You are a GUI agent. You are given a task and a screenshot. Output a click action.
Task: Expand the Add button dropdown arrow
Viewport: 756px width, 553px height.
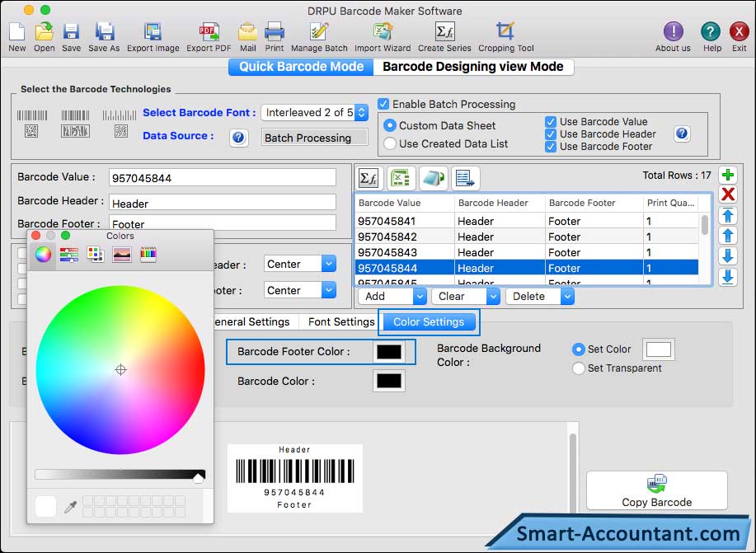420,297
